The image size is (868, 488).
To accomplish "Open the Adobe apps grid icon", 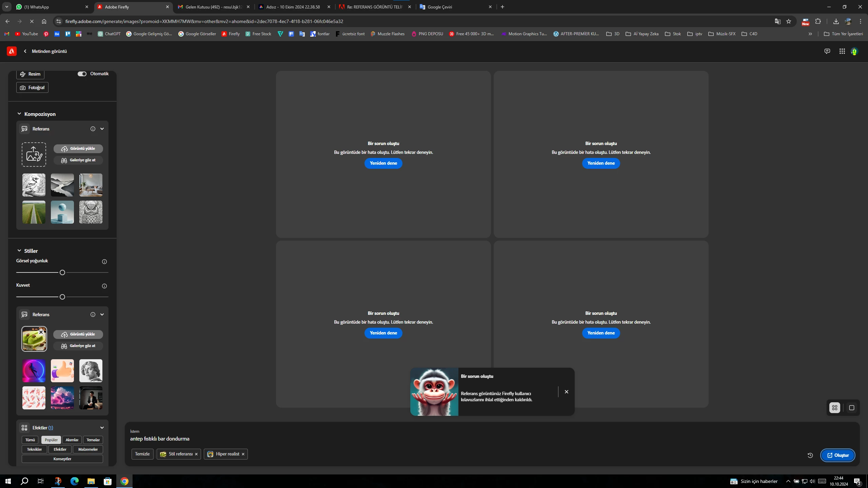I will [842, 51].
